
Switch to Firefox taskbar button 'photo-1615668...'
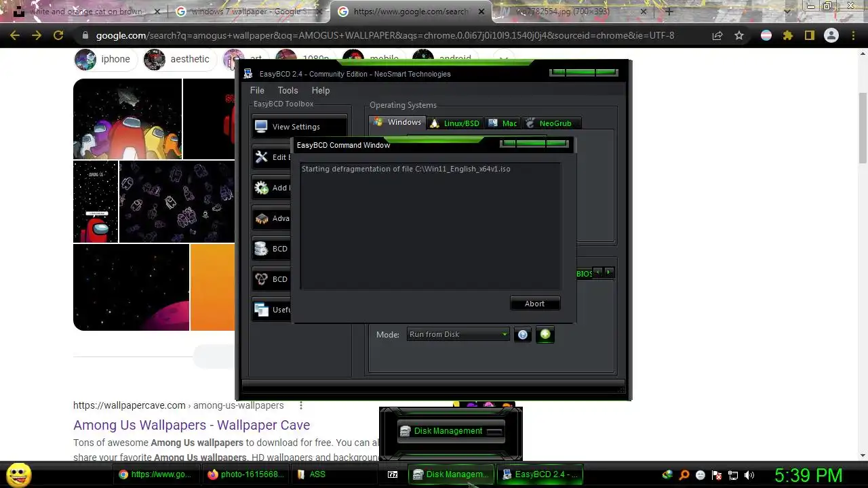(x=246, y=474)
